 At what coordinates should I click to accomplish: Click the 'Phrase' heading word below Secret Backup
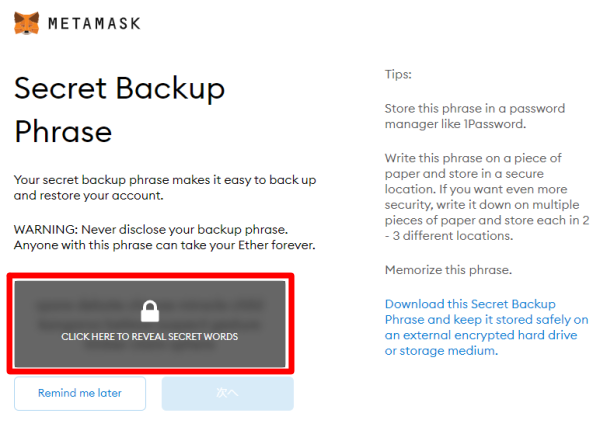63,132
